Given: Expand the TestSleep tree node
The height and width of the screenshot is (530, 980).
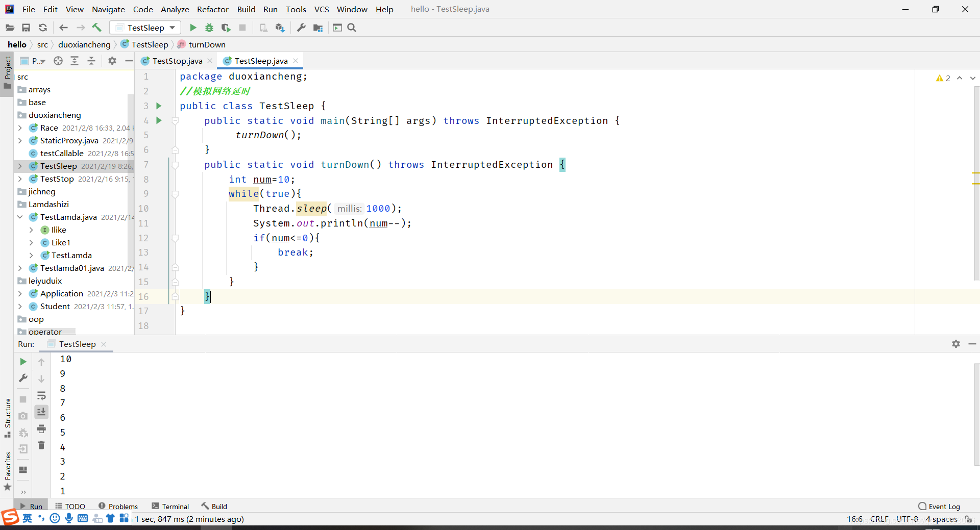Looking at the screenshot, I should point(20,166).
